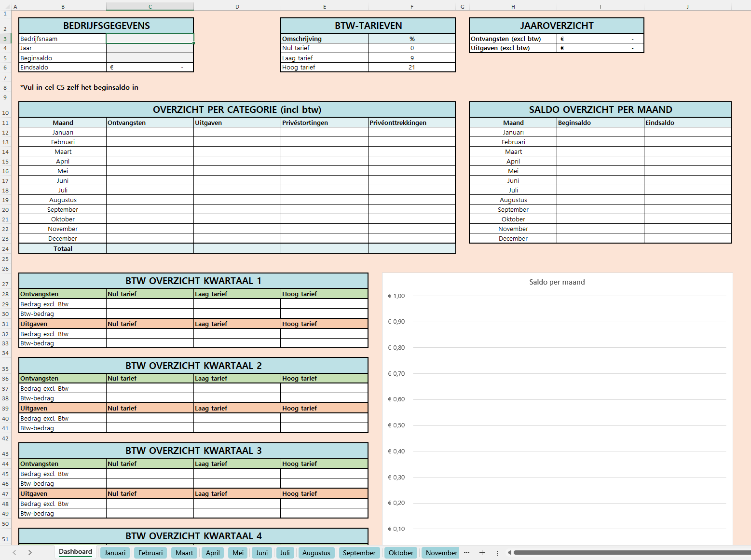Viewport: 751px width, 560px height.
Task: Click the select-all corner of the grid
Action: 5,6
